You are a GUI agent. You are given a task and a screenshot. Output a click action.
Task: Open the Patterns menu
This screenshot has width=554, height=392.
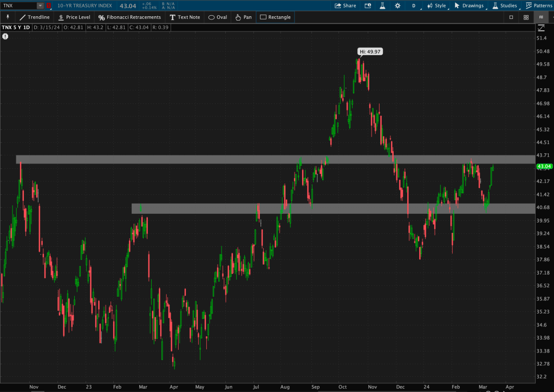539,5
